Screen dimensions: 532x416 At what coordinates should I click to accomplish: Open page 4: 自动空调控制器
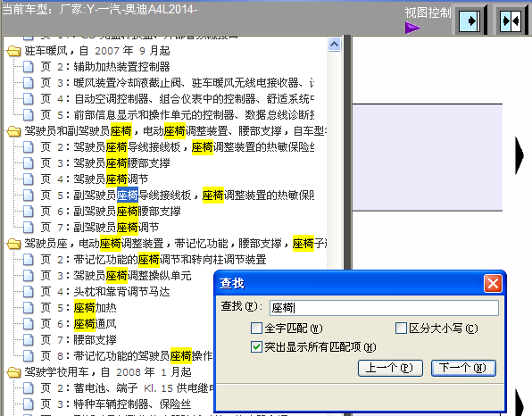click(x=177, y=99)
